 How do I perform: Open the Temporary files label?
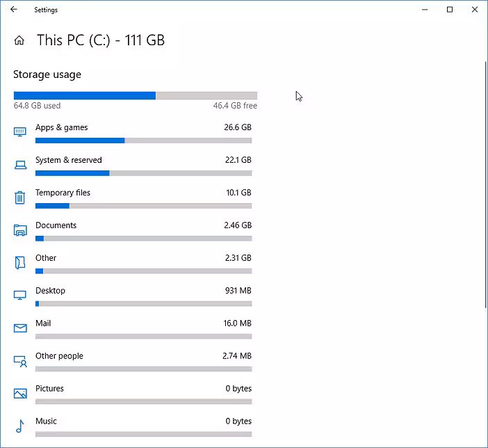point(63,193)
